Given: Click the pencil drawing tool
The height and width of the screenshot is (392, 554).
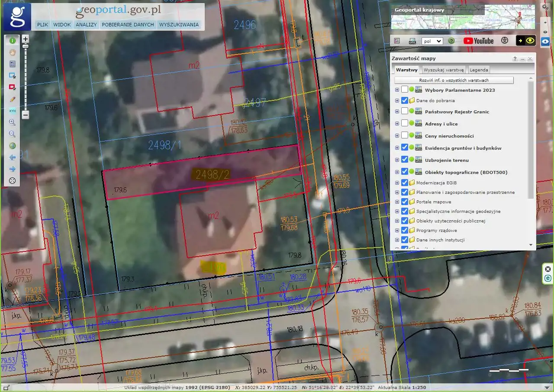Looking at the screenshot, I should pyautogui.click(x=12, y=99).
